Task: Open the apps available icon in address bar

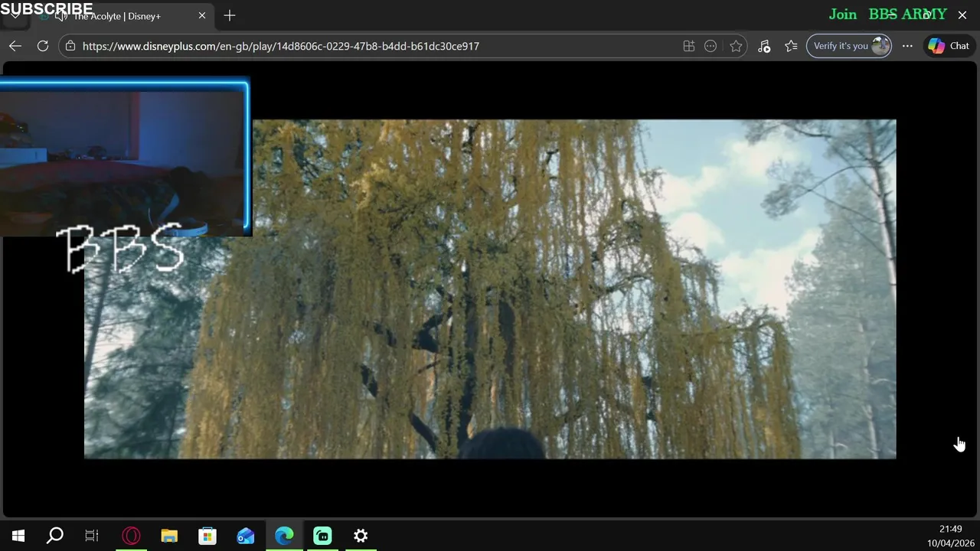Action: (x=689, y=46)
